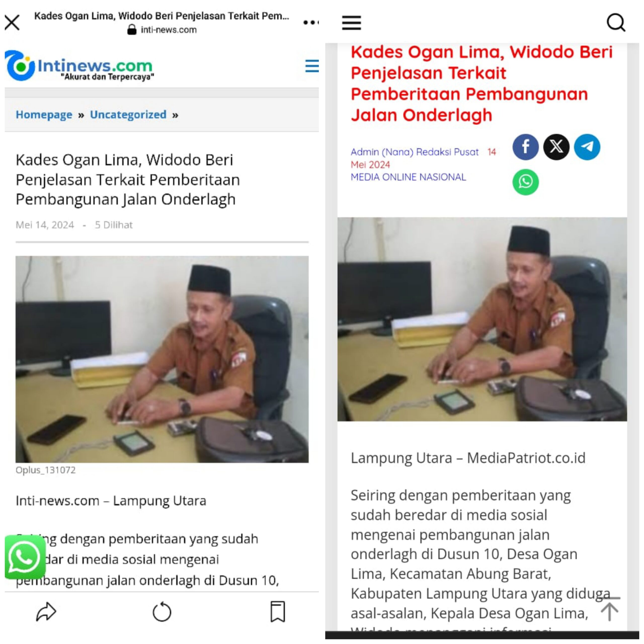Image resolution: width=644 pixels, height=644 pixels.
Task: Open the article photo on Intinews page
Action: click(162, 359)
